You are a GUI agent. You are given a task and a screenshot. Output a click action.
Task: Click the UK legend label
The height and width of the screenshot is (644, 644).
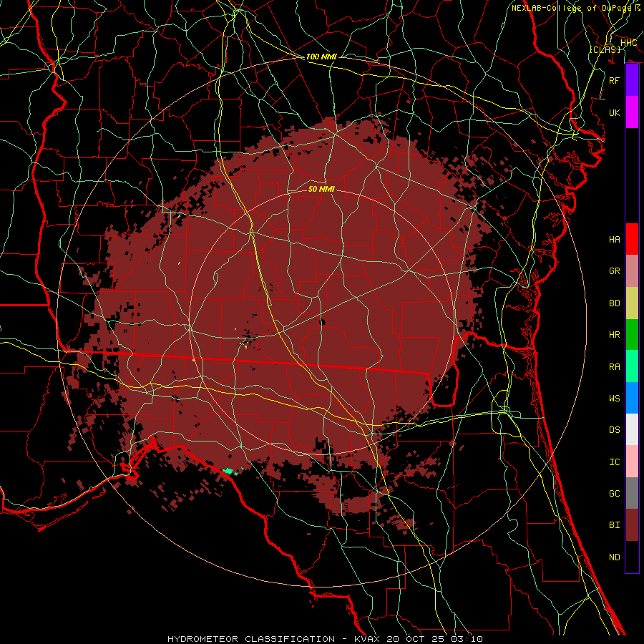(614, 112)
